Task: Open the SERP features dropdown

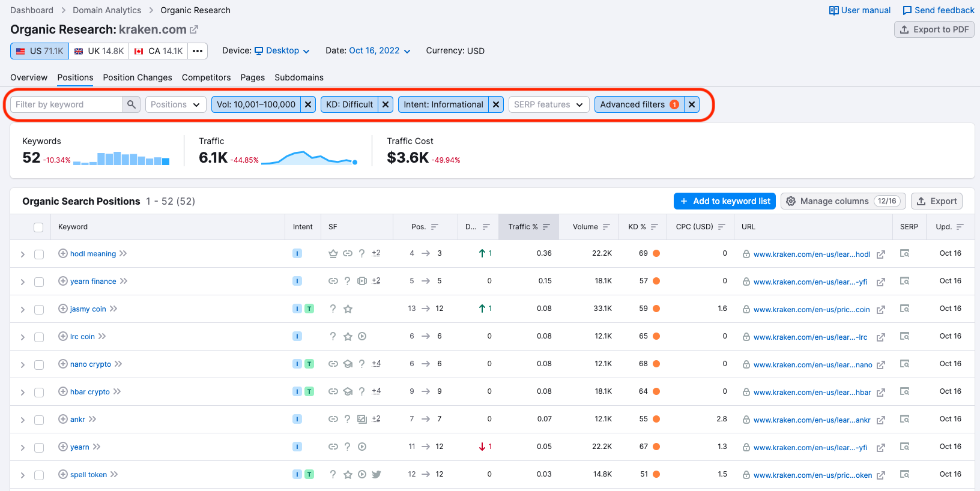Action: 549,104
